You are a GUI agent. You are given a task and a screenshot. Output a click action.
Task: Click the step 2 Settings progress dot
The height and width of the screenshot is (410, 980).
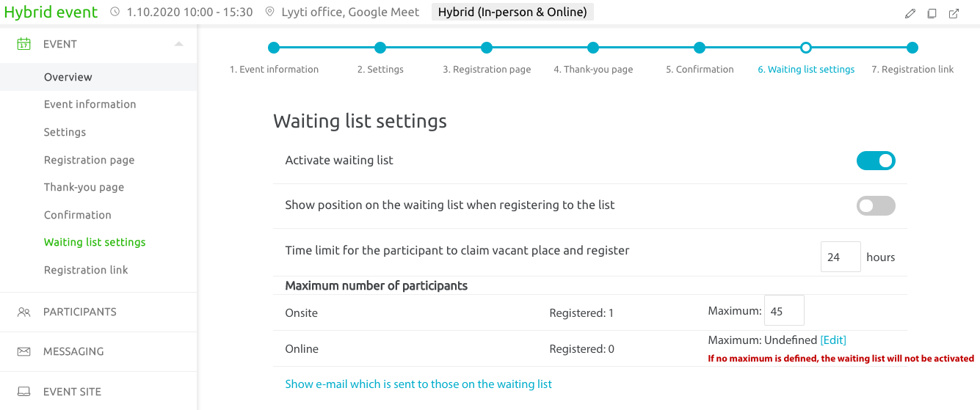380,48
